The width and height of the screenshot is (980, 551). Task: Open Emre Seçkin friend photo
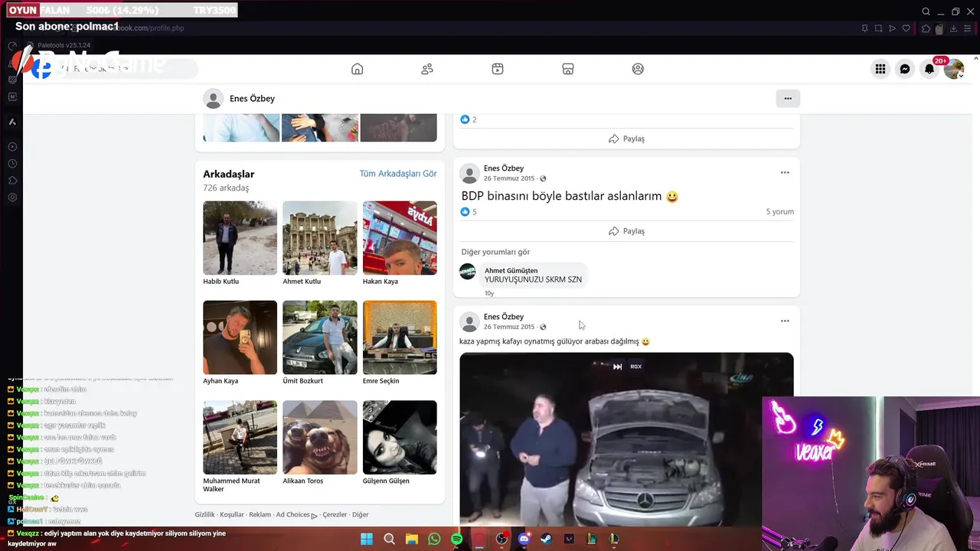400,337
